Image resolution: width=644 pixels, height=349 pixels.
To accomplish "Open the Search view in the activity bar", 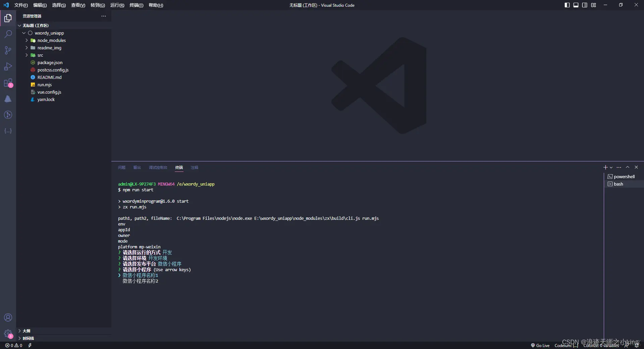I will point(8,34).
